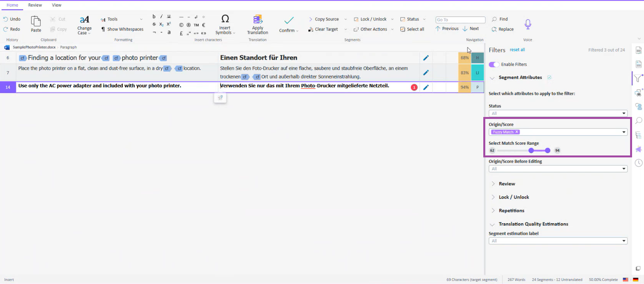Click the upper match score slider handle
Screen dimensions: 644x284
(x=548, y=150)
